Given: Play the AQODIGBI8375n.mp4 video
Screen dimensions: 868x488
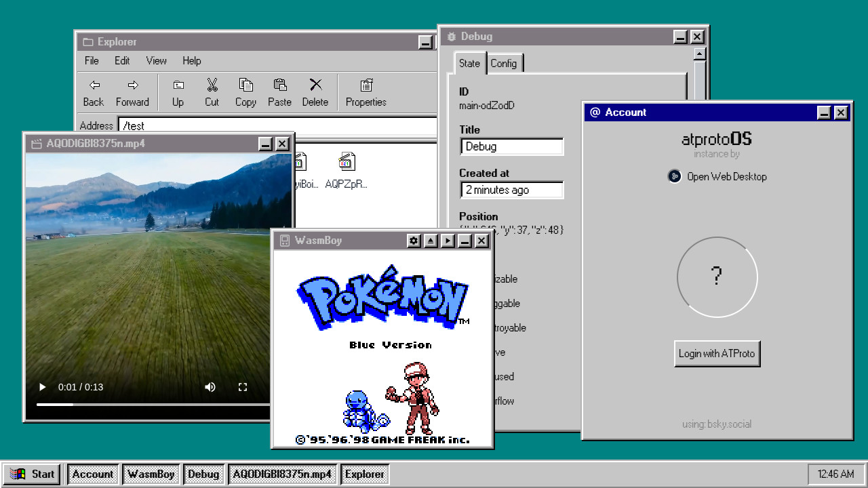Looking at the screenshot, I should (43, 387).
